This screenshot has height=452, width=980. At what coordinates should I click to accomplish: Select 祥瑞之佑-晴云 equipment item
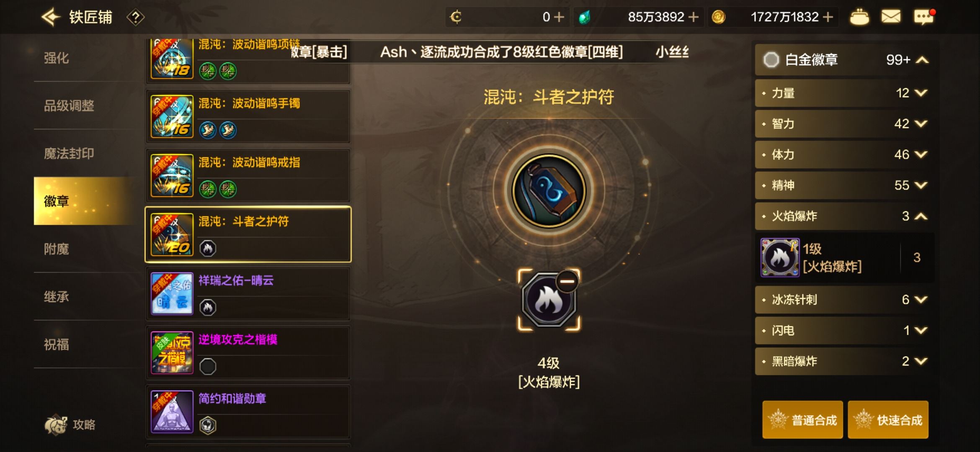tap(248, 293)
